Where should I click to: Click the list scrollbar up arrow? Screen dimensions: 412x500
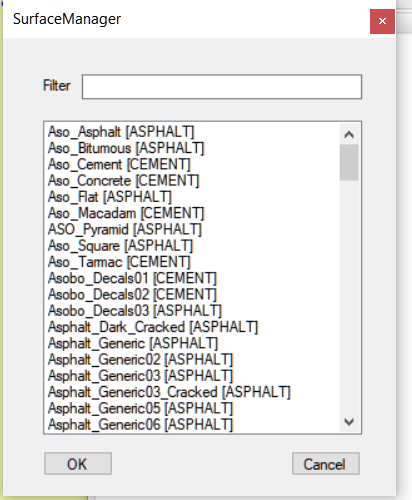(x=349, y=134)
